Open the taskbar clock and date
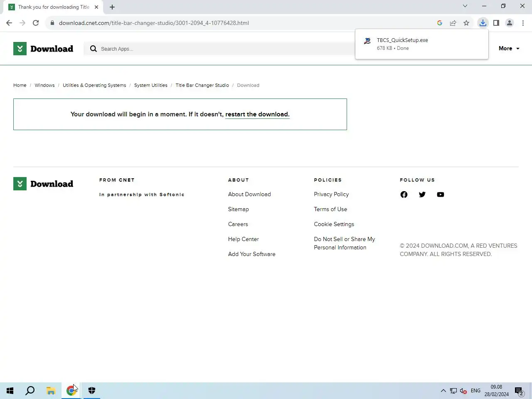 click(496, 391)
